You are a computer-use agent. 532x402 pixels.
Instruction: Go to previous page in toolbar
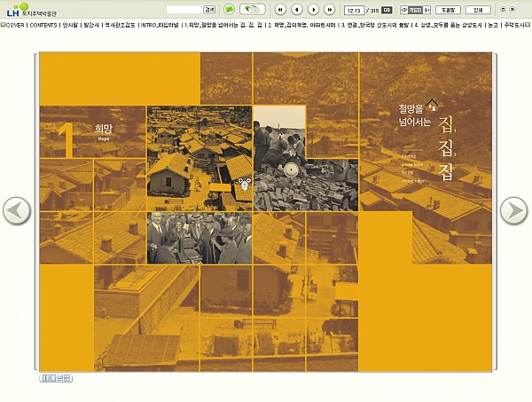pyautogui.click(x=297, y=10)
